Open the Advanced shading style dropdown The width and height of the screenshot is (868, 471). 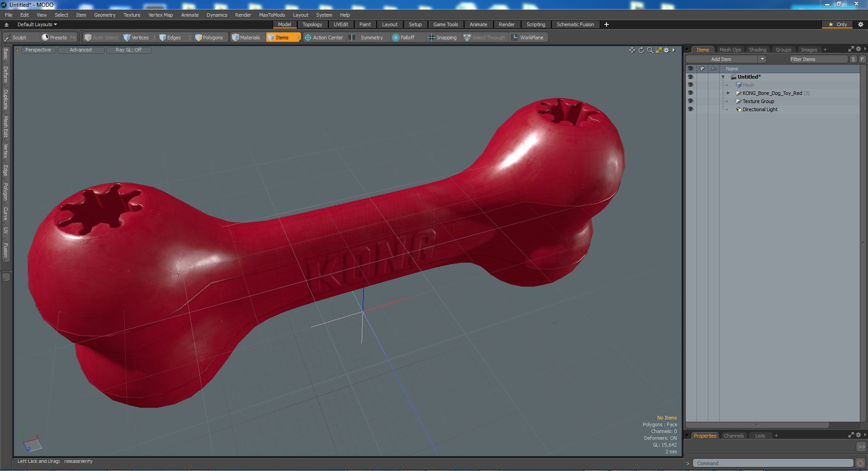81,50
